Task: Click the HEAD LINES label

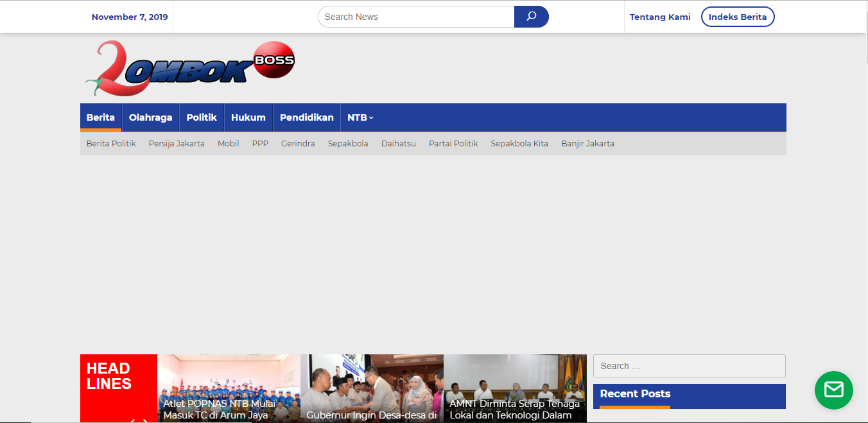Action: [x=109, y=376]
